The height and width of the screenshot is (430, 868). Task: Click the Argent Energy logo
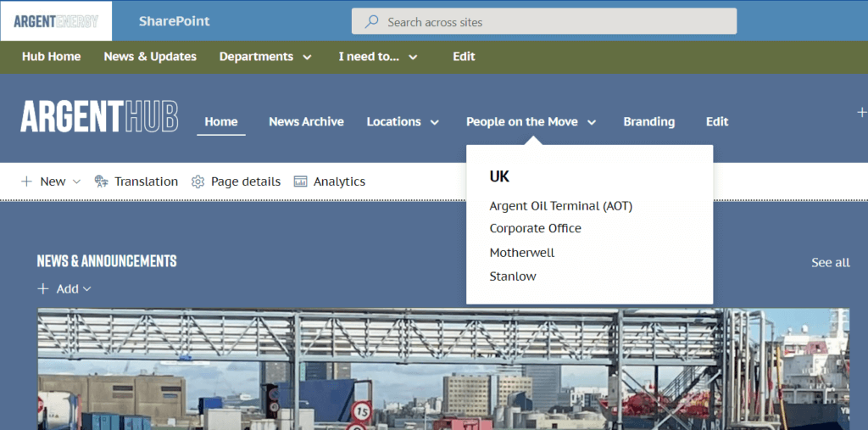click(56, 21)
